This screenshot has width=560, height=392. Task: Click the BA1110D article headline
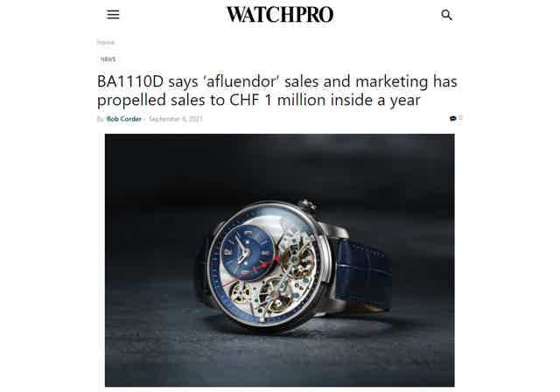click(277, 91)
